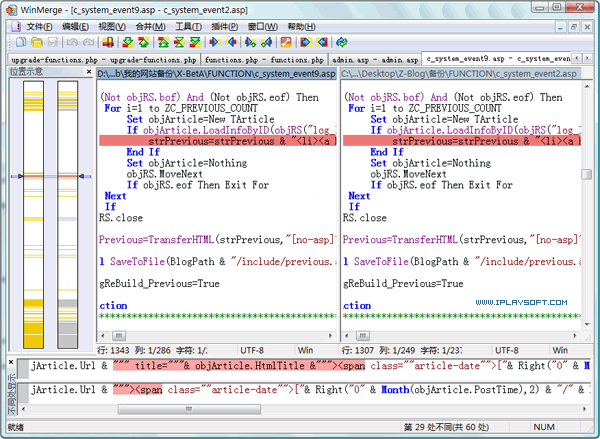The width and height of the screenshot is (600, 439).
Task: Click the Previous Difference toolbar icon
Action: coord(144,43)
